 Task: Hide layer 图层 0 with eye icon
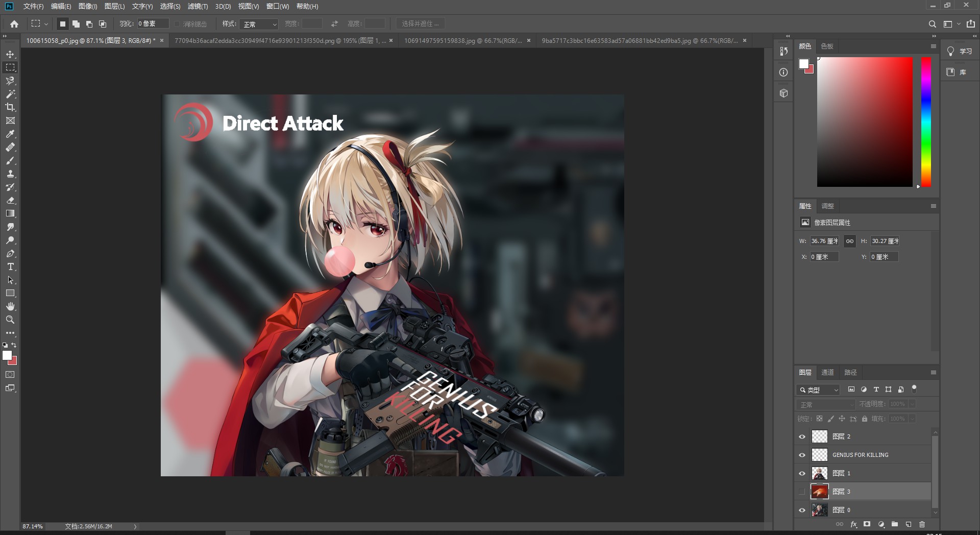[802, 510]
